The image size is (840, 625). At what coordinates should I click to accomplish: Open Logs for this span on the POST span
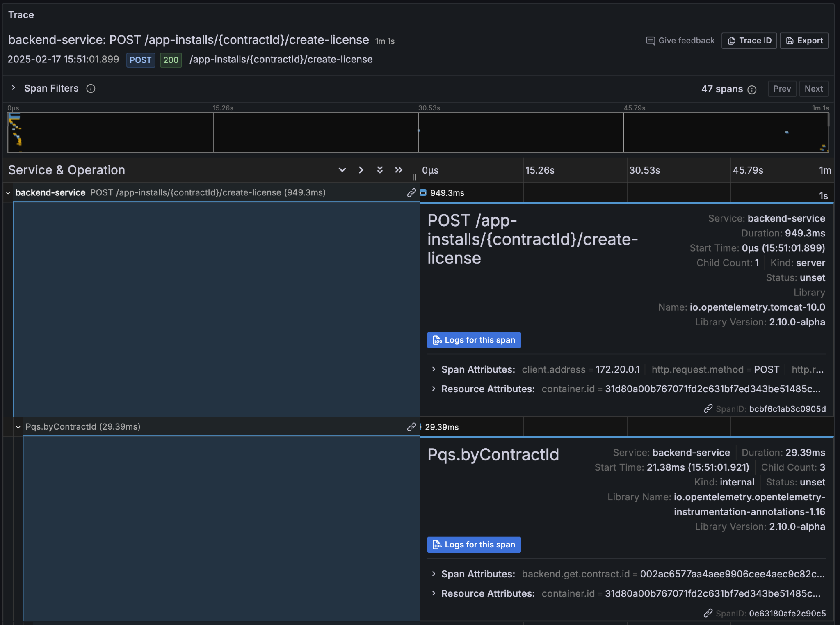[474, 340]
